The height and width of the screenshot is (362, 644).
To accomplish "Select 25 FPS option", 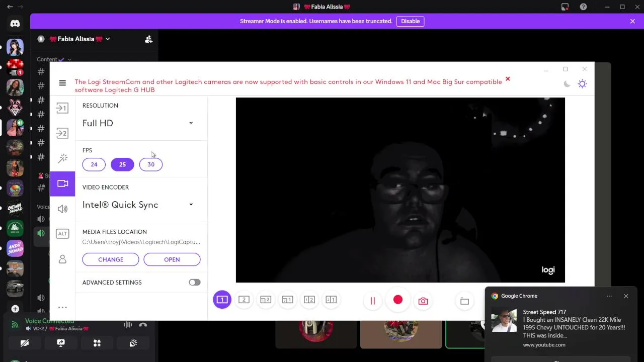I will (x=122, y=164).
